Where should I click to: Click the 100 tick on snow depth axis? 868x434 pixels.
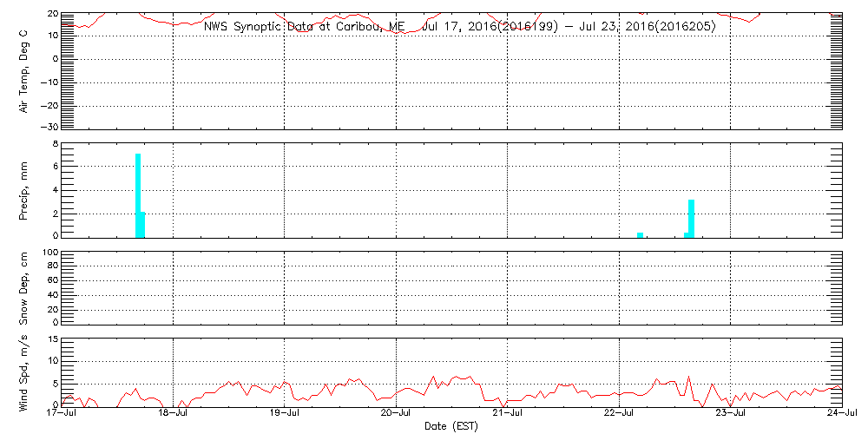click(x=49, y=253)
